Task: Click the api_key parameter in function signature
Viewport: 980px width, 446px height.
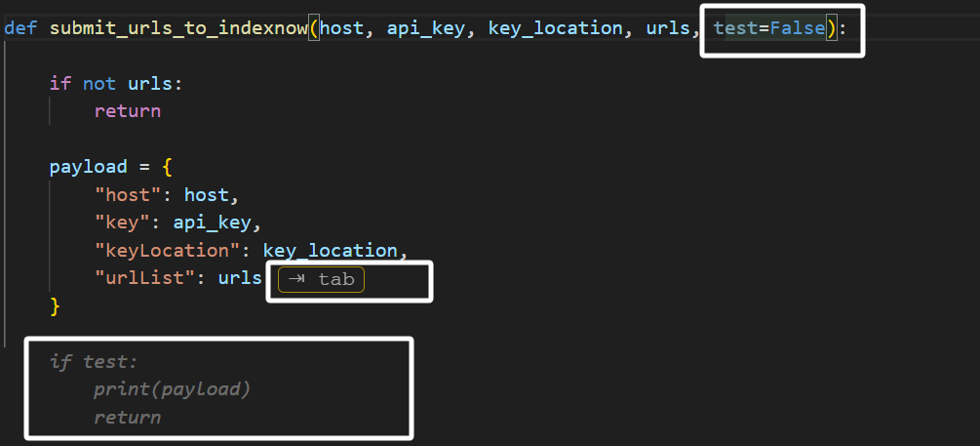Action: [x=426, y=28]
